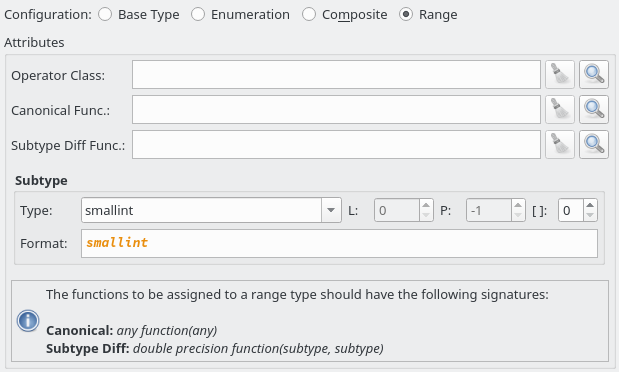Open the Operator Class object selector via its magnifier icon
This screenshot has height=372, width=619.
click(594, 75)
